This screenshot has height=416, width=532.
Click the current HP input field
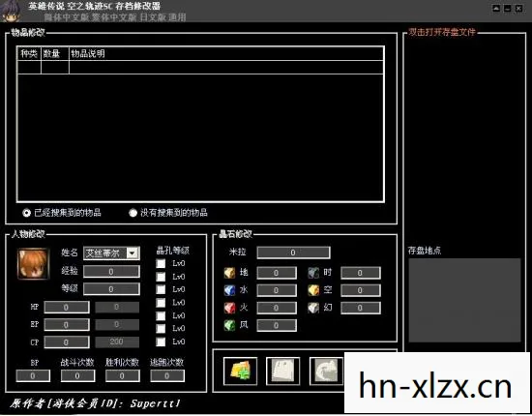coord(67,307)
